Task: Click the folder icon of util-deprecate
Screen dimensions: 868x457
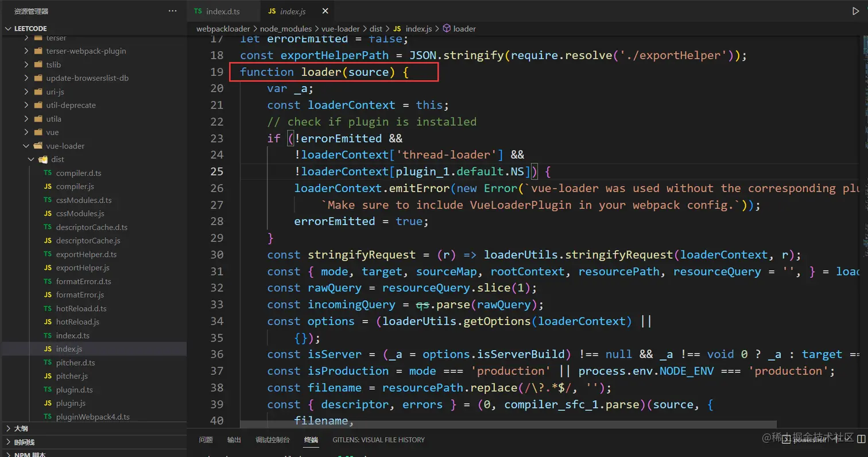Action: [x=38, y=105]
